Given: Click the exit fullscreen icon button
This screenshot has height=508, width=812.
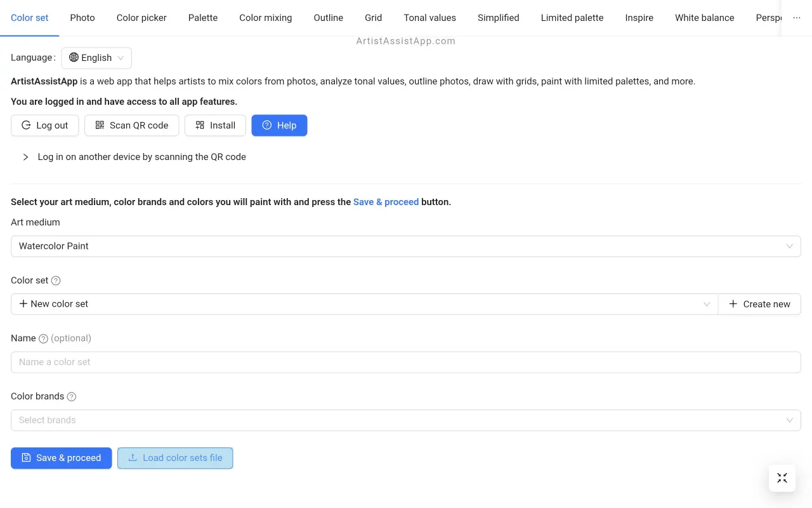Looking at the screenshot, I should pos(782,478).
